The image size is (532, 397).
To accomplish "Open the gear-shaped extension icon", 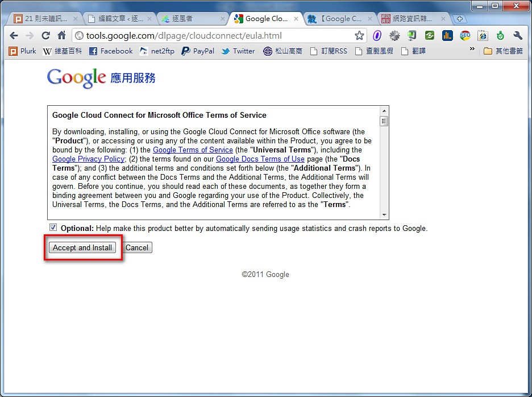I will 394,35.
